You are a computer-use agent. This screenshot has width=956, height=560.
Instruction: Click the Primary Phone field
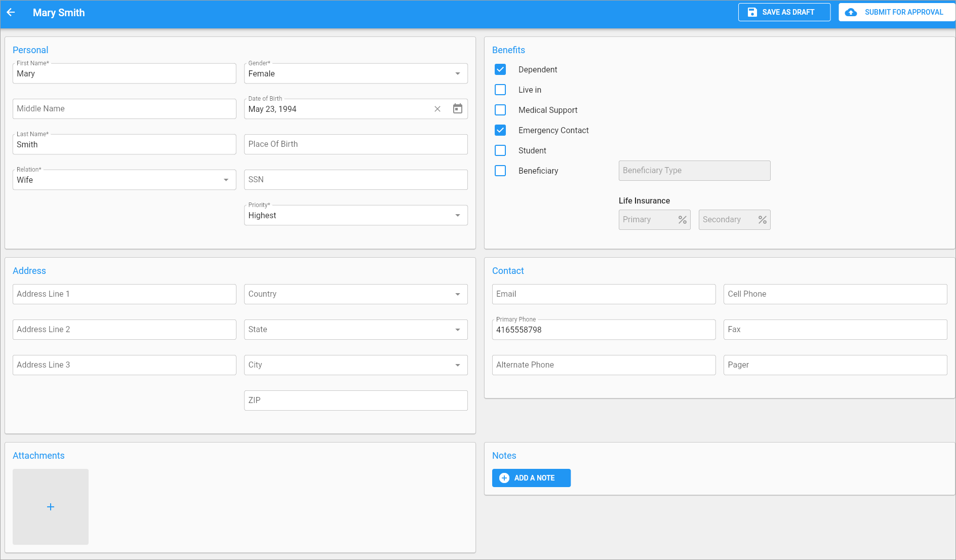(604, 330)
